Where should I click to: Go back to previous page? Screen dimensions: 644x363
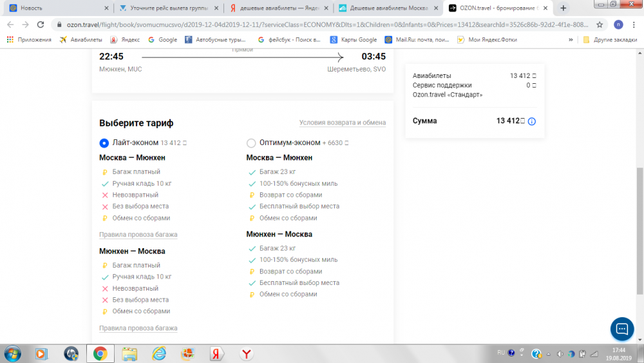coord(11,25)
